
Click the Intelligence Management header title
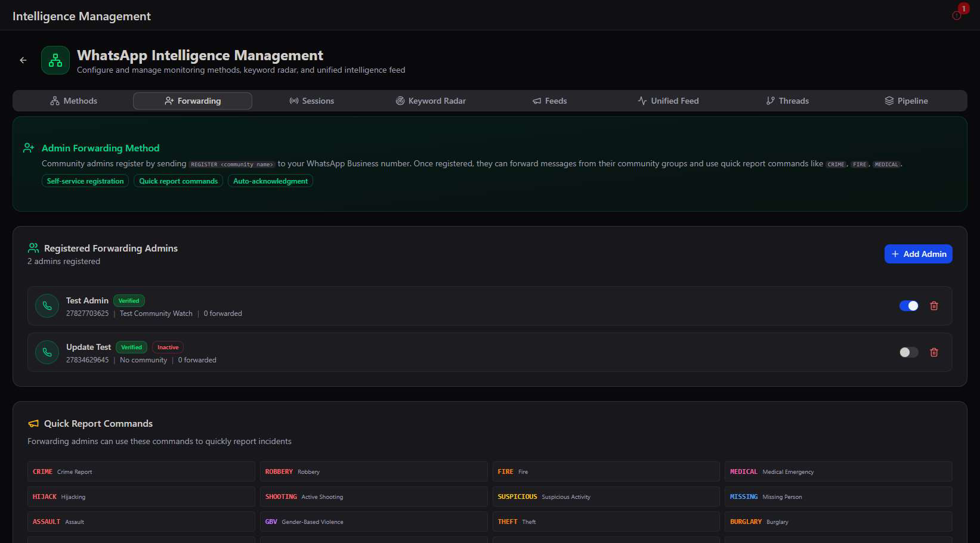pyautogui.click(x=82, y=16)
